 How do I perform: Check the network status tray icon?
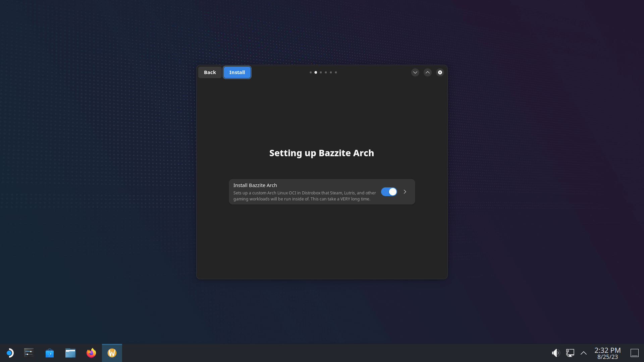[570, 353]
